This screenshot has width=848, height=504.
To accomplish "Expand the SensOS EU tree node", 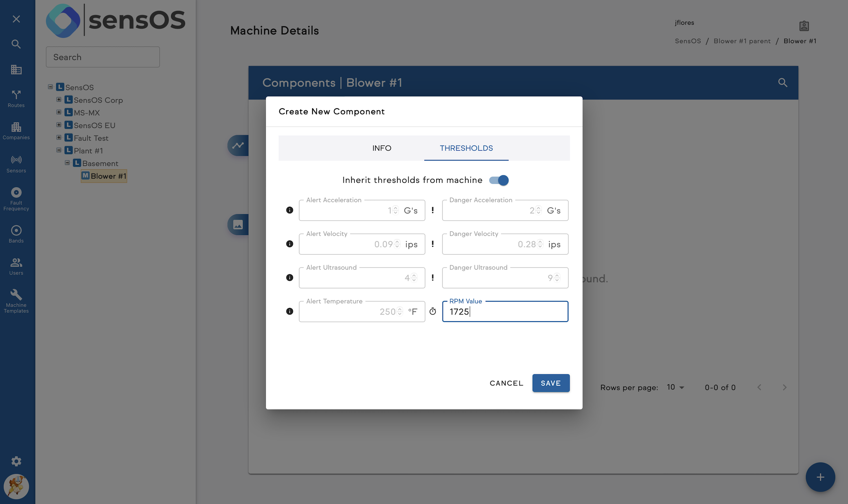I will click(59, 125).
